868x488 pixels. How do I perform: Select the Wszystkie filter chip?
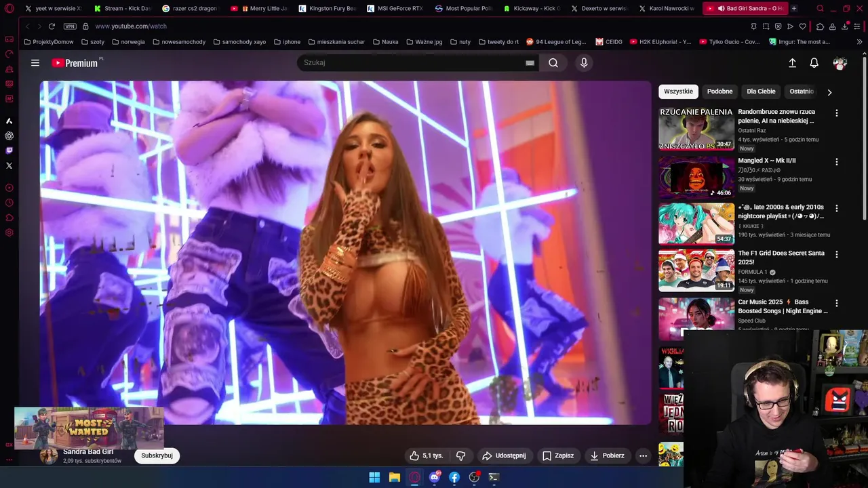pos(678,91)
